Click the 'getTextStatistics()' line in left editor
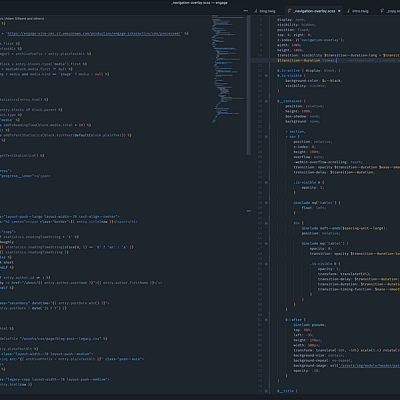 click(x=22, y=156)
